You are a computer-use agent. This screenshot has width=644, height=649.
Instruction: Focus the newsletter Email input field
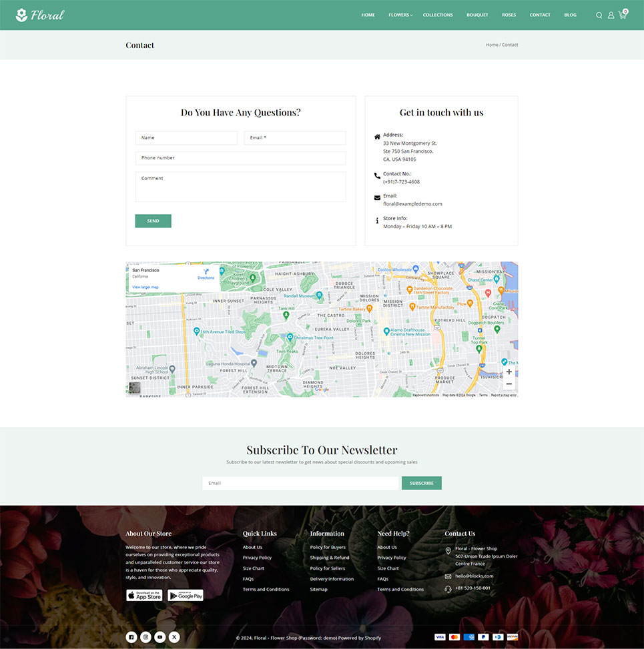click(300, 483)
